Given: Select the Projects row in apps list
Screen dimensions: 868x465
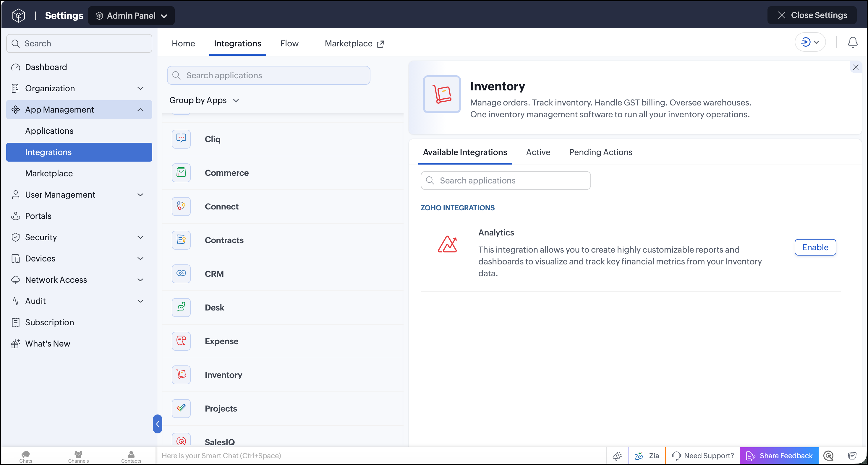Looking at the screenshot, I should (x=283, y=409).
